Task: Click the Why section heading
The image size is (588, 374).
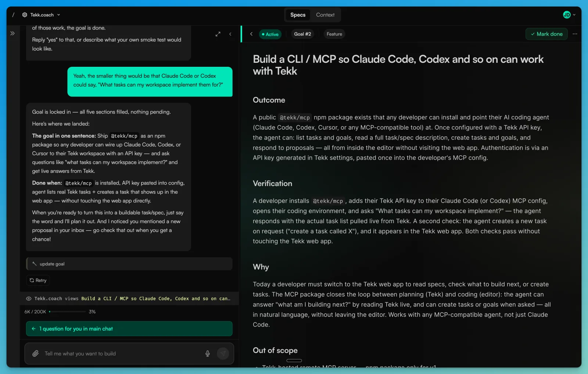Action: click(x=261, y=267)
